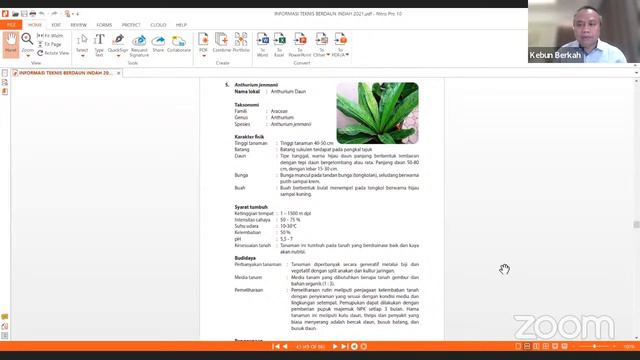This screenshot has height=360, width=640.
Task: Click the Print quick access icon
Action: 33,14
